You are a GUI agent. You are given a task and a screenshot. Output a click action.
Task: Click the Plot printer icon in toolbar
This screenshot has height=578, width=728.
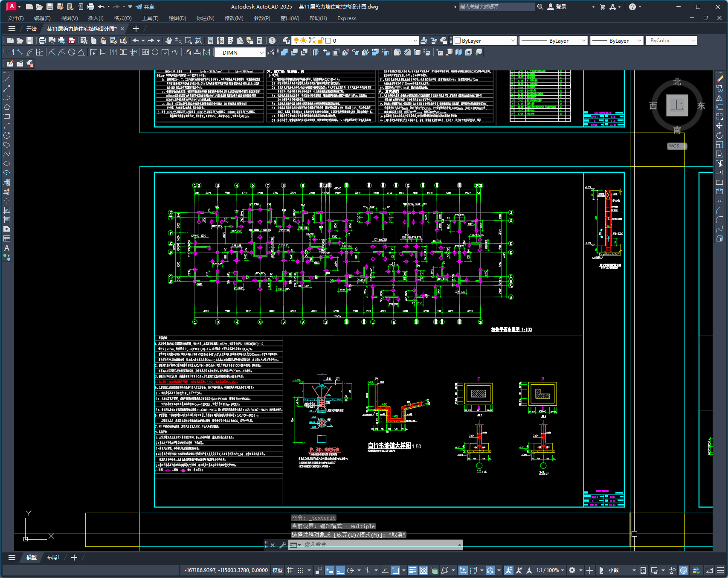42,41
